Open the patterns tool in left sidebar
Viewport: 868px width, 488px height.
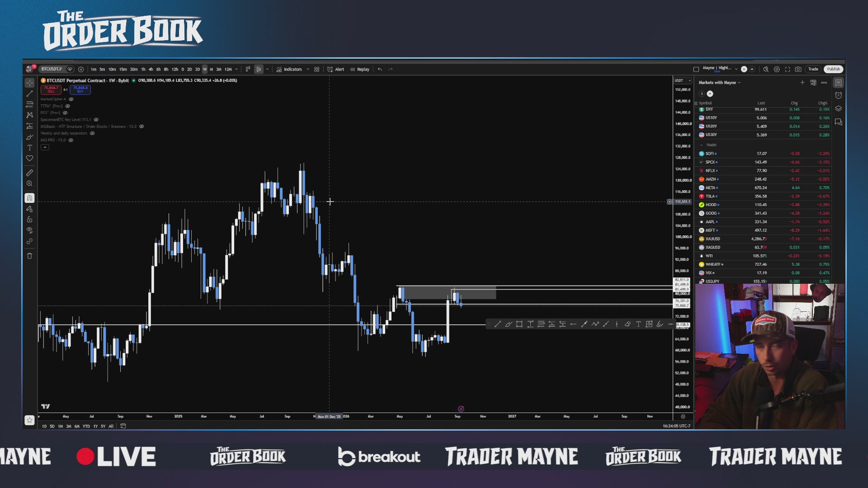[29, 115]
